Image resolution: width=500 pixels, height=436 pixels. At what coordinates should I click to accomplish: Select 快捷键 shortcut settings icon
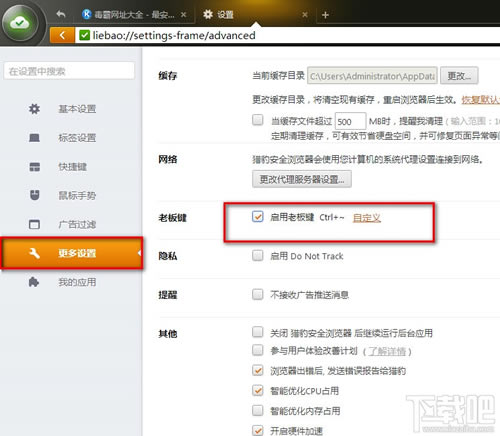[34, 167]
